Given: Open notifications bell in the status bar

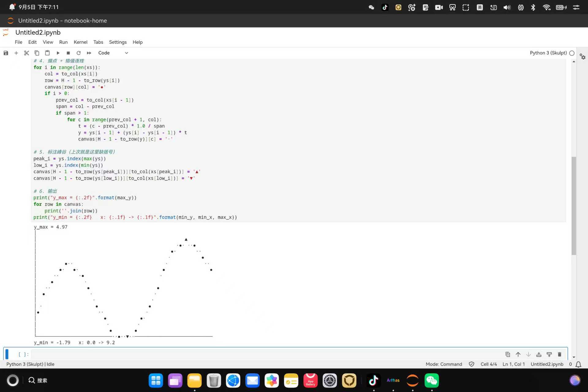Looking at the screenshot, I should (x=579, y=364).
